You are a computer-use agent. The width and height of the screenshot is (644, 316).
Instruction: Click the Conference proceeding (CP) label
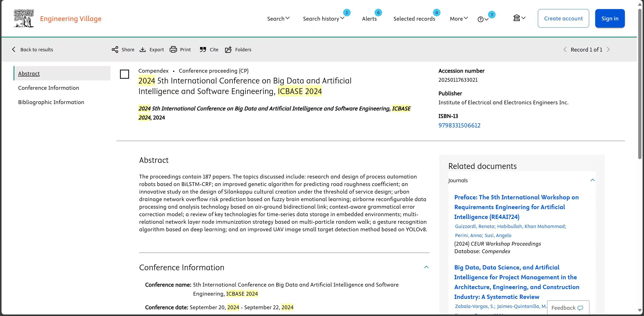click(x=214, y=71)
